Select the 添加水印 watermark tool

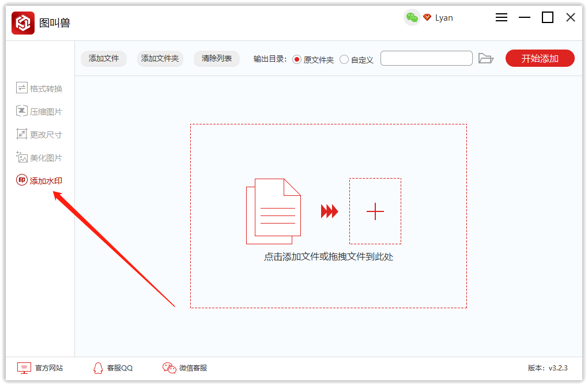(40, 180)
